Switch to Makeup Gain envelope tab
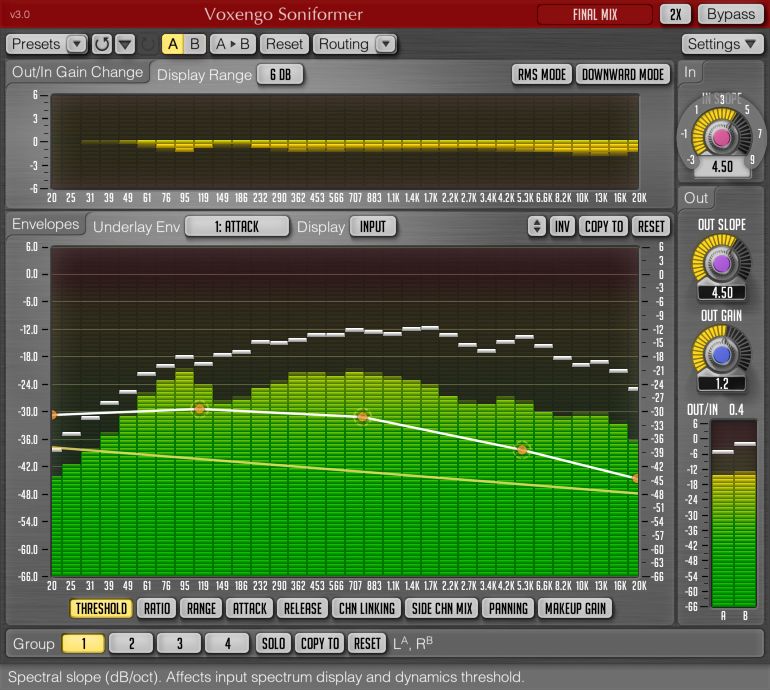Image resolution: width=770 pixels, height=690 pixels. (575, 608)
